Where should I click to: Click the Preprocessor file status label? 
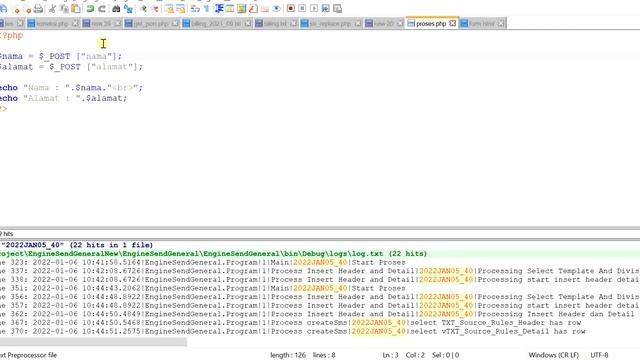pyautogui.click(x=29, y=355)
